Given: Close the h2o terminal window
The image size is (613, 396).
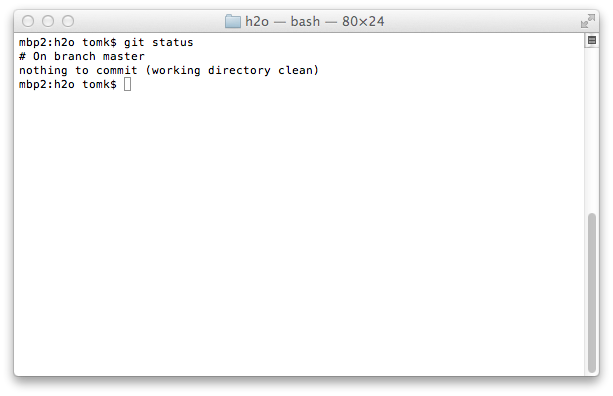Looking at the screenshot, I should pos(28,21).
